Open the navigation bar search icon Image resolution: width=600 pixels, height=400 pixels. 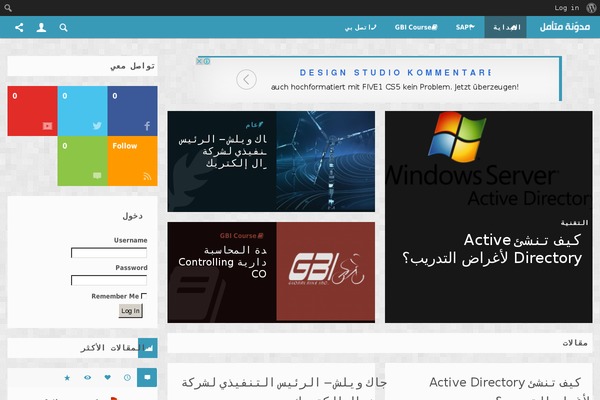[x=64, y=28]
